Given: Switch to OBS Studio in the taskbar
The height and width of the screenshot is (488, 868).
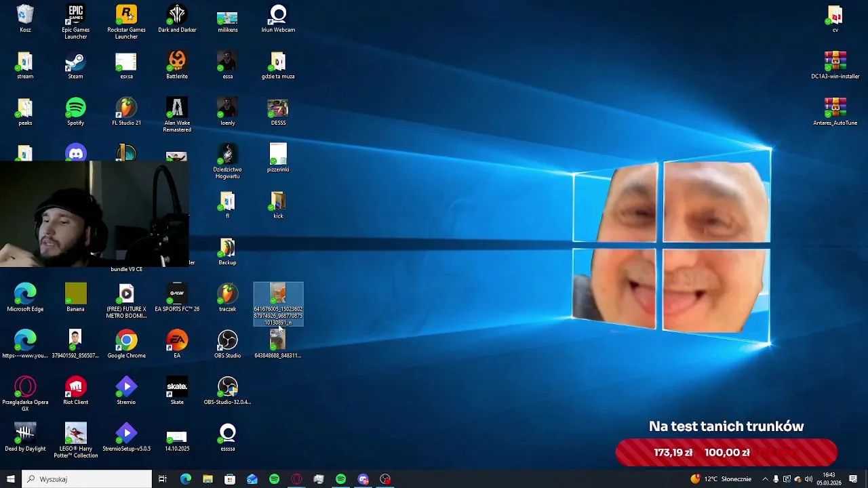Looking at the screenshot, I should click(385, 479).
